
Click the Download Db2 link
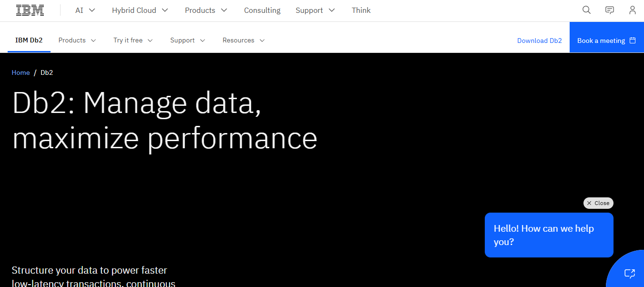coord(539,41)
